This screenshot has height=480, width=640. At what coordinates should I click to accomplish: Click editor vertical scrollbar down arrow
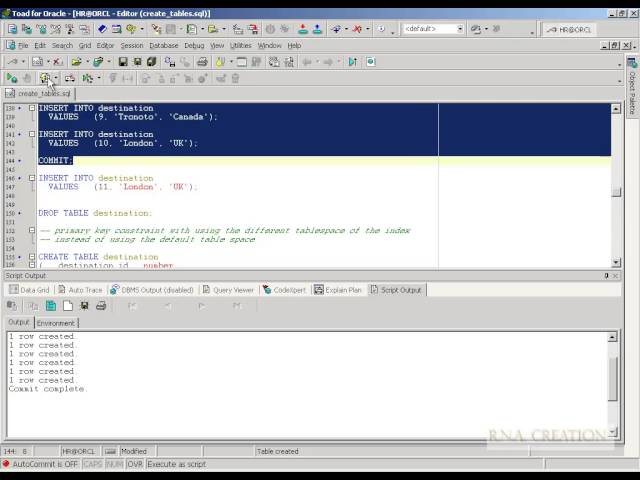[616, 262]
